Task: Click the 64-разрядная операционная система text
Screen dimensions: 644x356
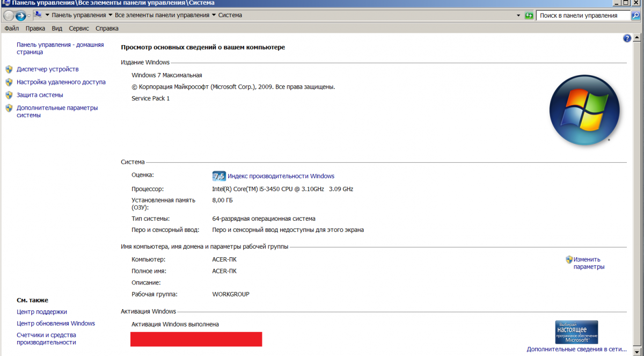Action: 264,219
